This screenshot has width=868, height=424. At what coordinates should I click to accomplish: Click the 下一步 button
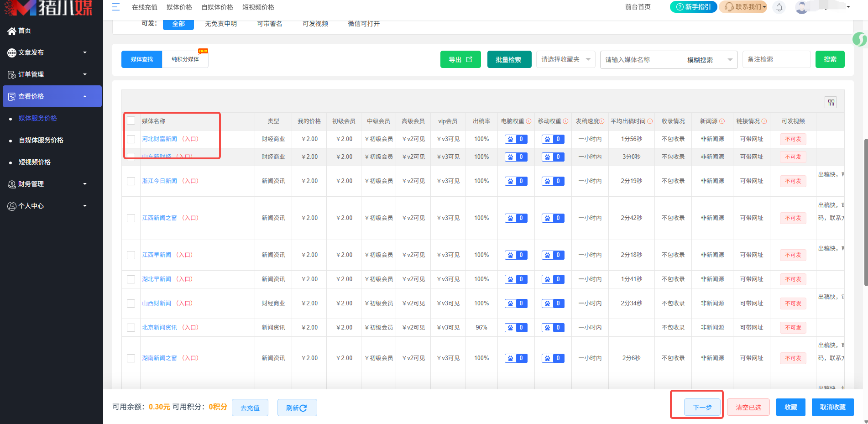(x=702, y=407)
